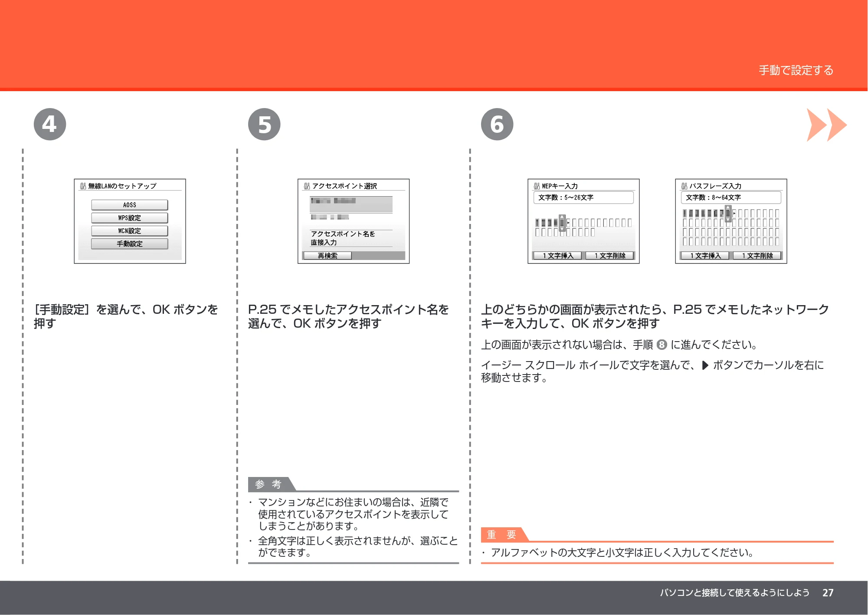Viewport: 868px width, 615px height.
Task: Click the character stepper in WEP key entry
Action: (562, 223)
